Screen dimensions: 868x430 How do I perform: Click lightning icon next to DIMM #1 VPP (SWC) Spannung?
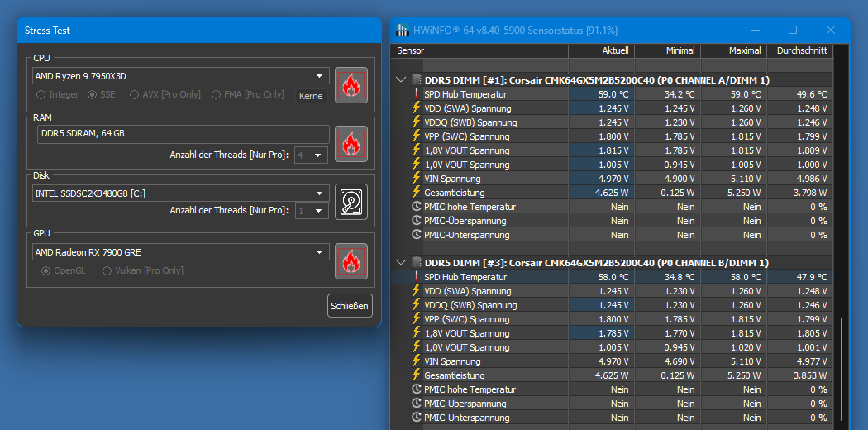click(x=417, y=136)
